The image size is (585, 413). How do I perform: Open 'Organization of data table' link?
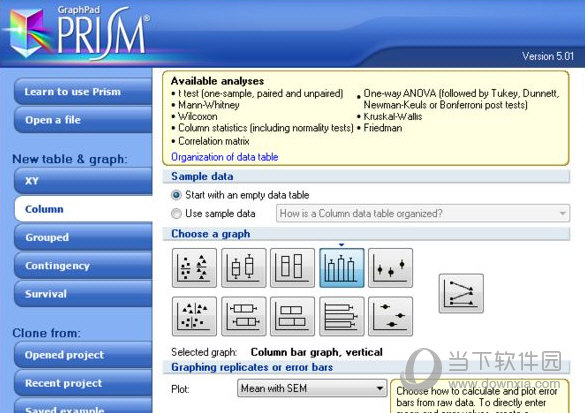click(225, 157)
